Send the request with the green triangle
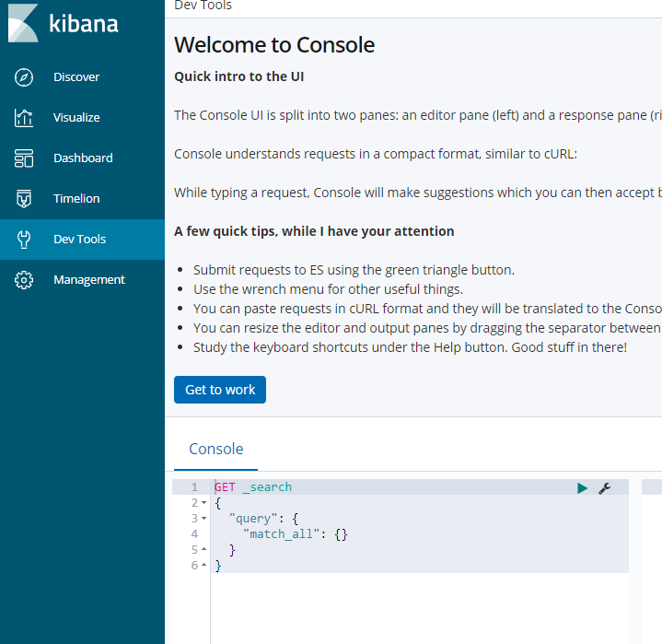This screenshot has width=662, height=644. 582,488
